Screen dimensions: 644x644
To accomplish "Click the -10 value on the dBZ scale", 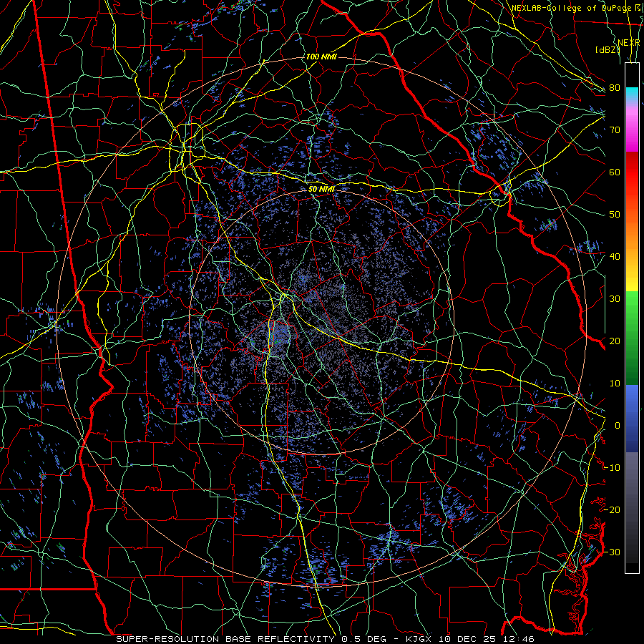I will [612, 468].
